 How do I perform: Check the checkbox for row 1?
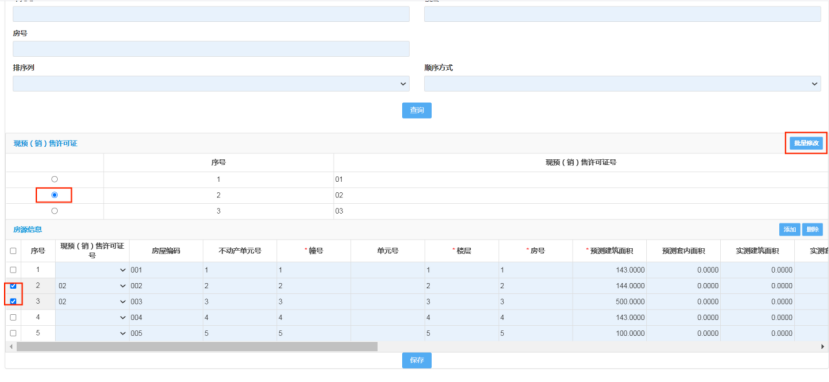[x=13, y=270]
